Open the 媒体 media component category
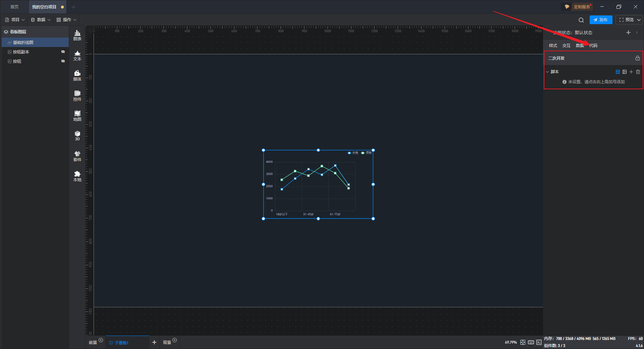Image resolution: width=644 pixels, height=349 pixels. [x=77, y=75]
